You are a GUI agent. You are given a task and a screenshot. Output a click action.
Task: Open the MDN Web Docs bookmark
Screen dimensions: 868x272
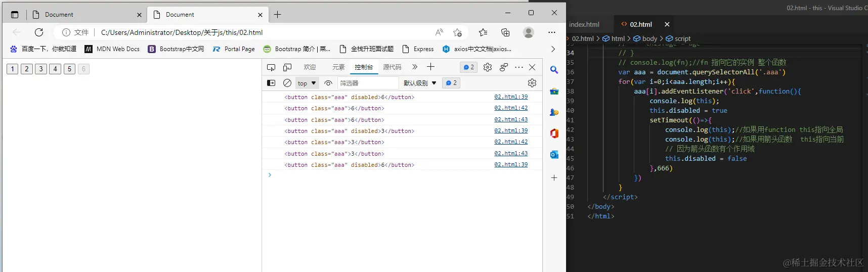(112, 49)
